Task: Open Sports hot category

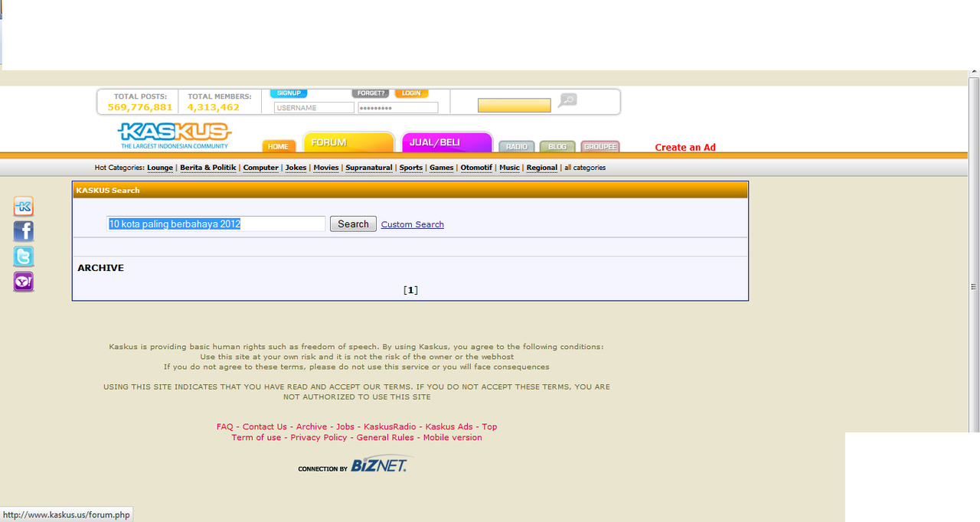Action: (x=411, y=168)
